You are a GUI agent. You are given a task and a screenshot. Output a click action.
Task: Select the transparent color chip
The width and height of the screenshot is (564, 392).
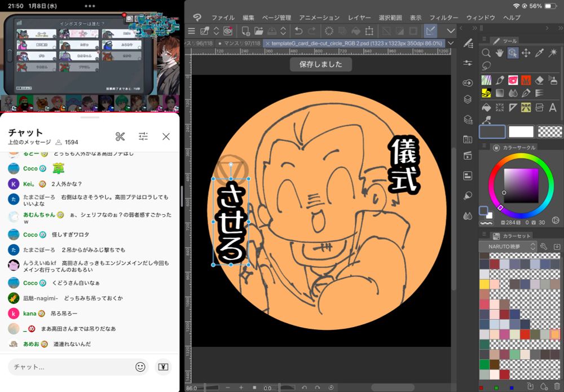(x=549, y=131)
